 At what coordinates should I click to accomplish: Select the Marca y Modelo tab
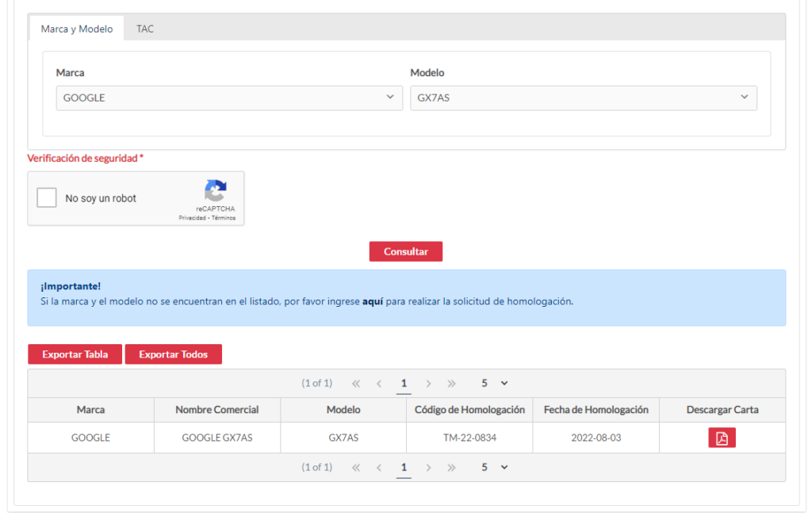[77, 29]
